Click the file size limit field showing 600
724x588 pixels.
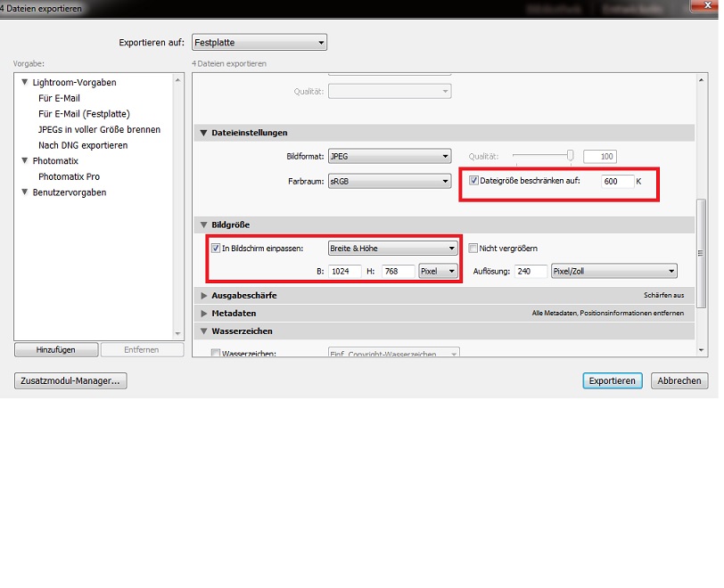pyautogui.click(x=618, y=182)
